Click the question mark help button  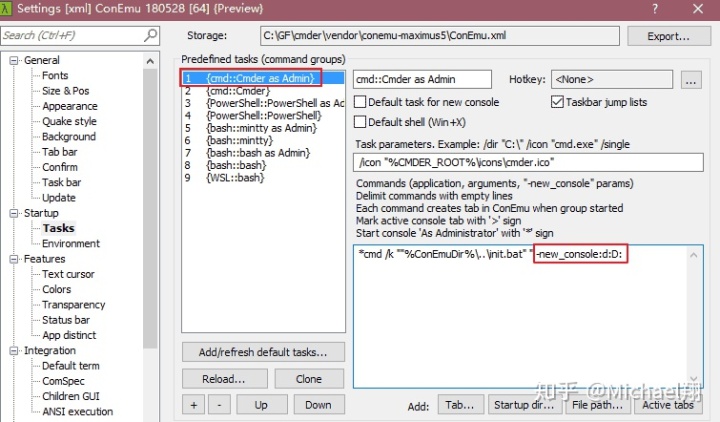(x=654, y=9)
